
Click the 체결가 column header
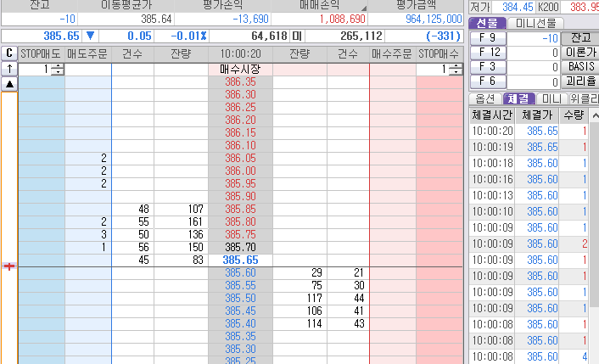pos(537,115)
